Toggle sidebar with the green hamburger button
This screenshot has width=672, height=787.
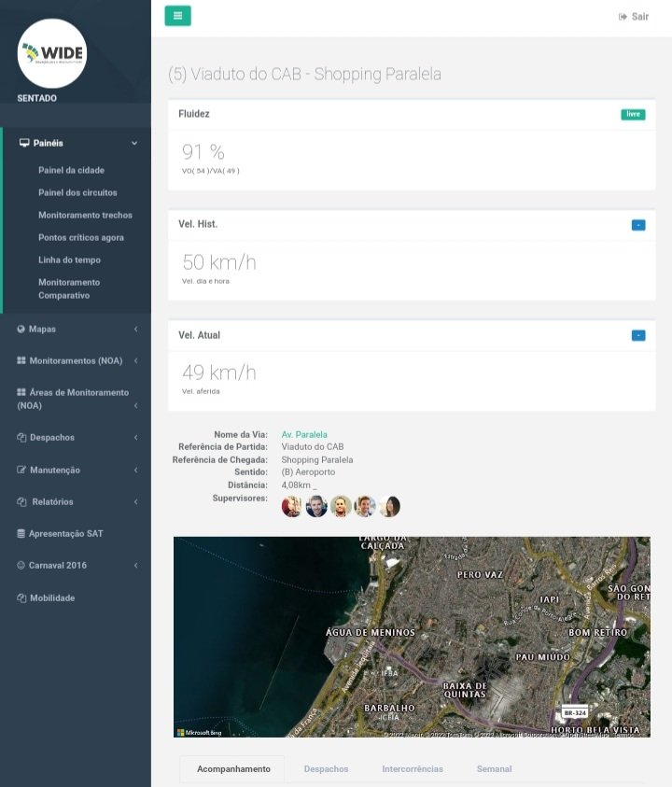(177, 16)
